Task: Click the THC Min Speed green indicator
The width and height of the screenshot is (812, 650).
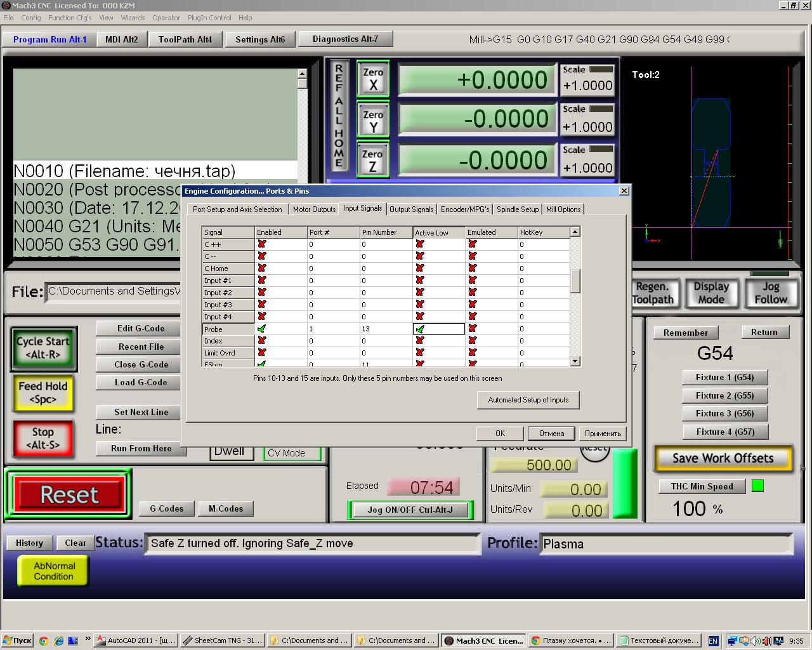Action: (757, 486)
